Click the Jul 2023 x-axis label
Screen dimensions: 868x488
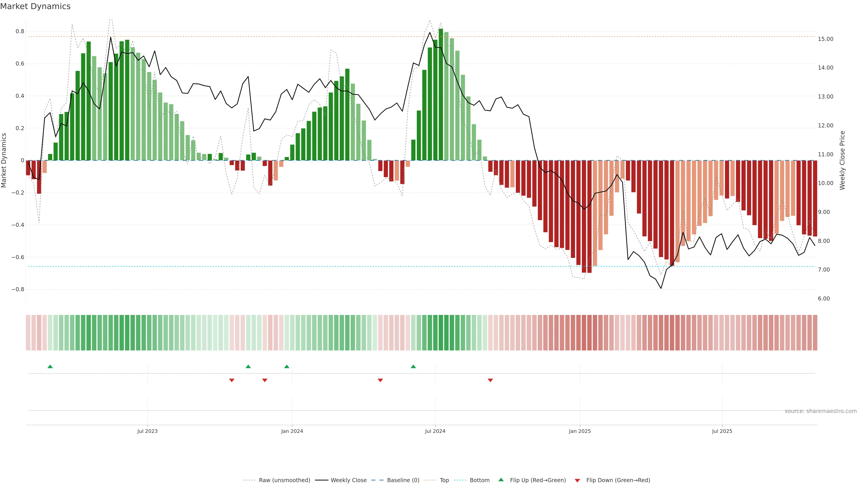pos(147,431)
